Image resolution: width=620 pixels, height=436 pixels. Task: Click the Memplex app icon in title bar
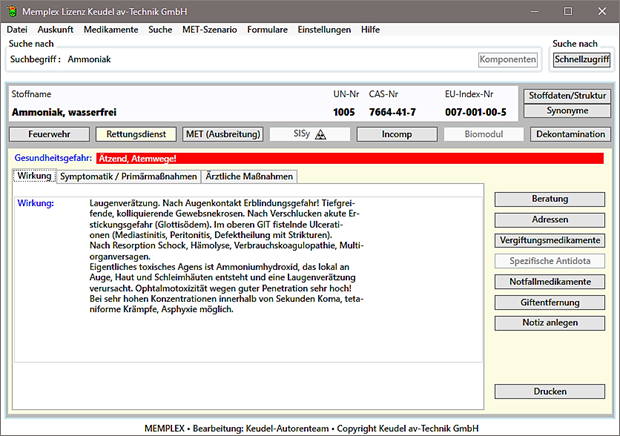[x=12, y=11]
